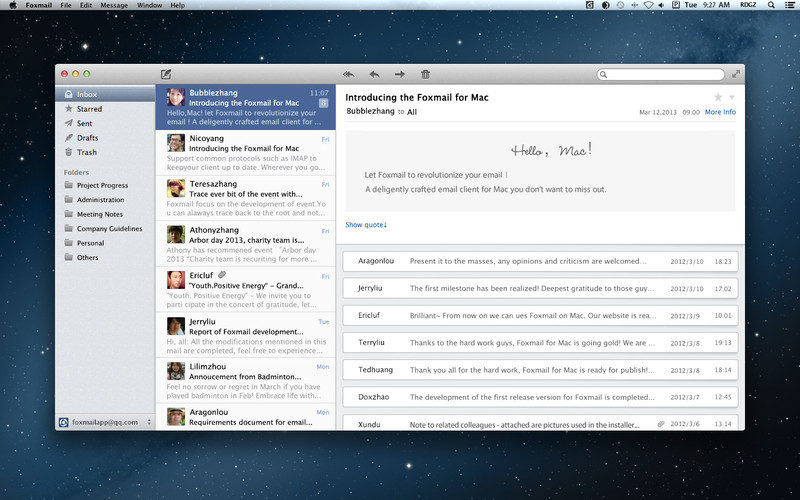The width and height of the screenshot is (800, 500).
Task: Click the Reply All double-arrow icon
Action: click(x=349, y=74)
